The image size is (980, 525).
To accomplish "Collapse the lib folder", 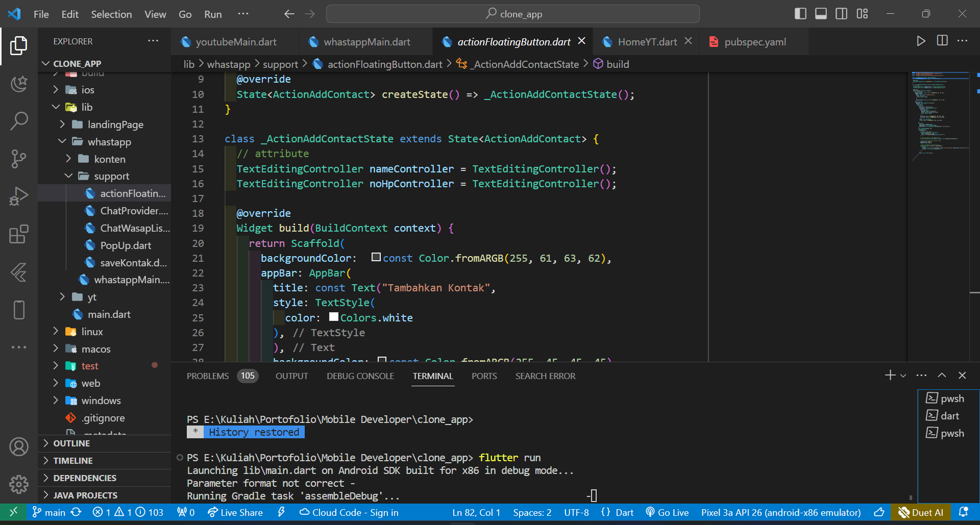I will tap(56, 107).
